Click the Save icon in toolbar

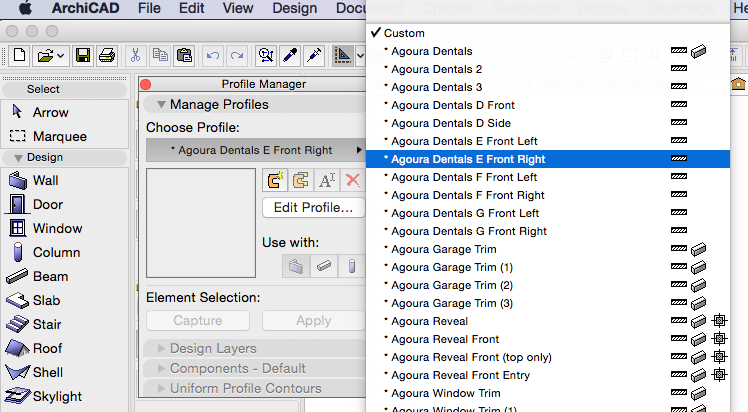click(x=84, y=54)
